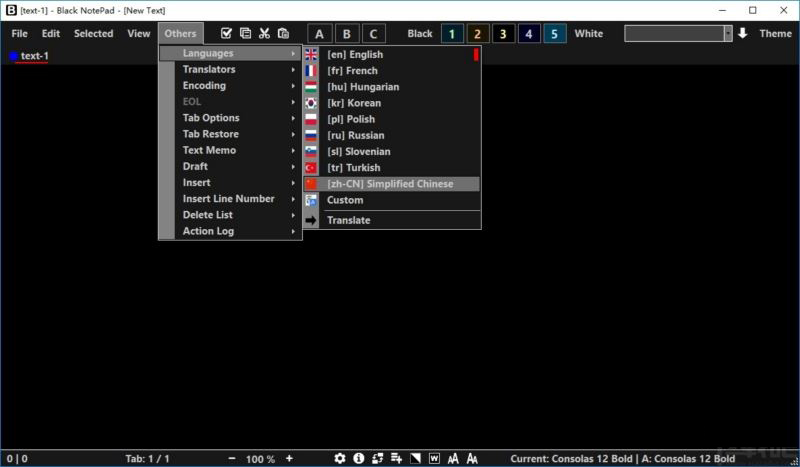Expand the Translators submenu
This screenshot has width=800, height=467.
[231, 69]
